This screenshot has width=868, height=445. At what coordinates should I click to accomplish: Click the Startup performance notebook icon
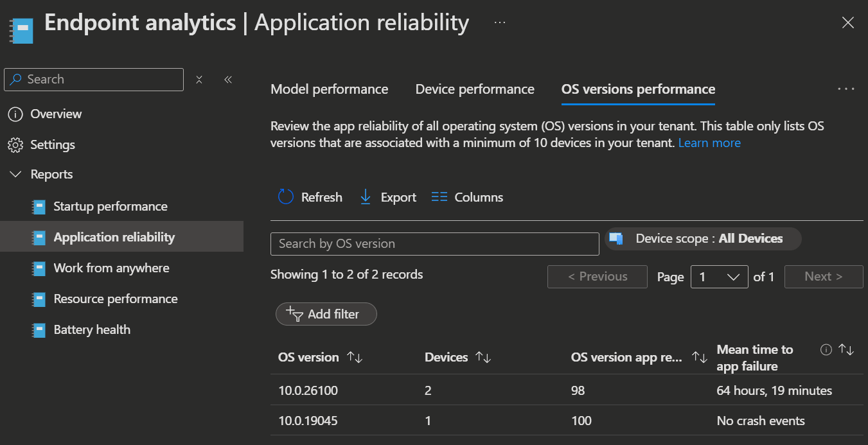click(39, 207)
